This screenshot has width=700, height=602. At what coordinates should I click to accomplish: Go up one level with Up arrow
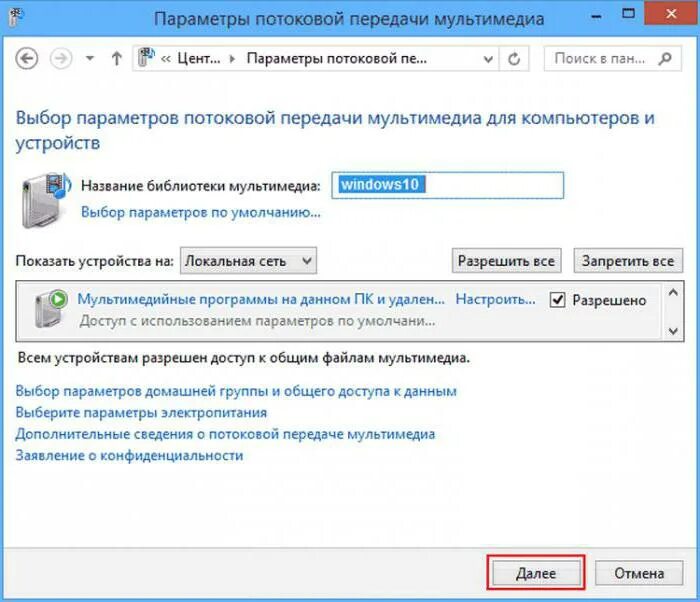point(117,59)
